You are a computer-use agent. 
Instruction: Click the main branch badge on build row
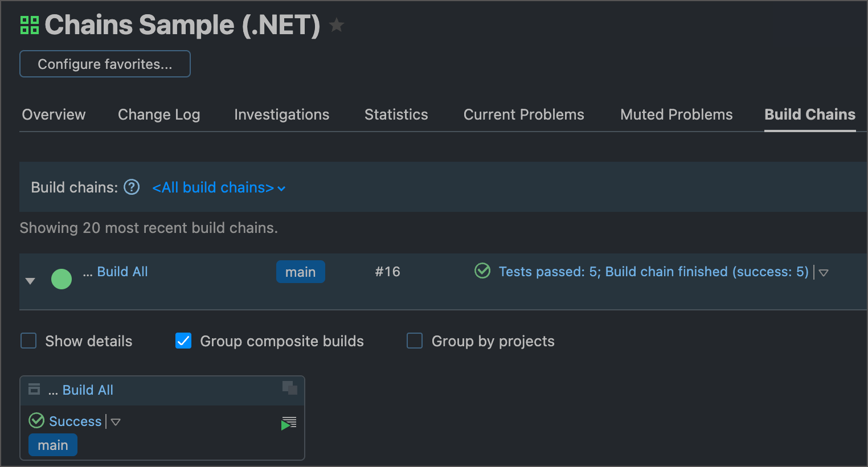click(x=301, y=272)
